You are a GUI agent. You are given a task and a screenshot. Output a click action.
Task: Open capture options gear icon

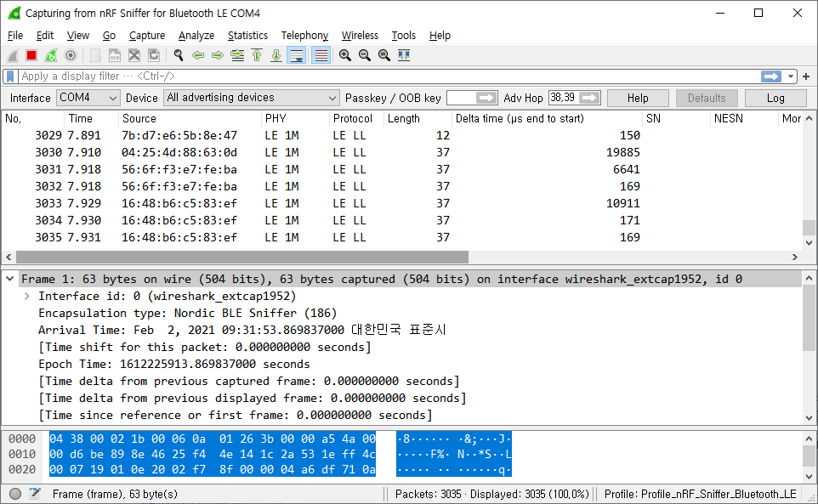71,55
